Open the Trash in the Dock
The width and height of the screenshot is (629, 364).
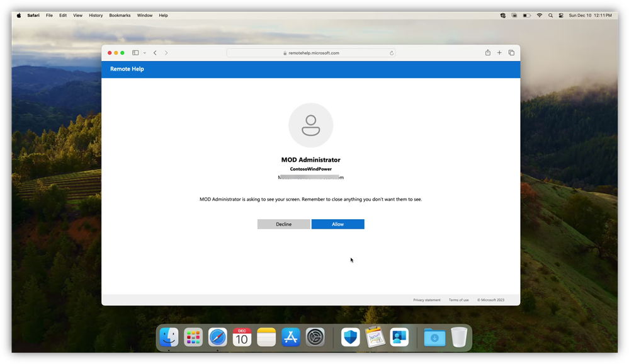(459, 337)
